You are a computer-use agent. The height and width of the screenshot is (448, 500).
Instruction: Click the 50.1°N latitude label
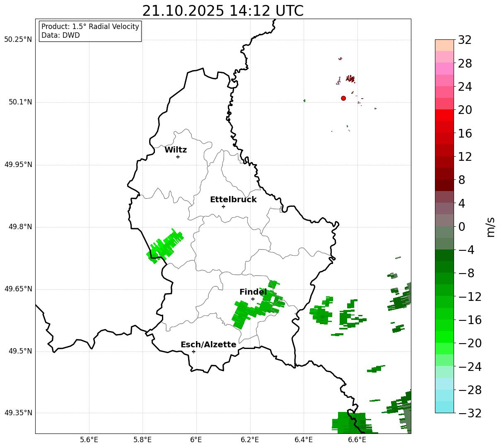pyautogui.click(x=20, y=102)
